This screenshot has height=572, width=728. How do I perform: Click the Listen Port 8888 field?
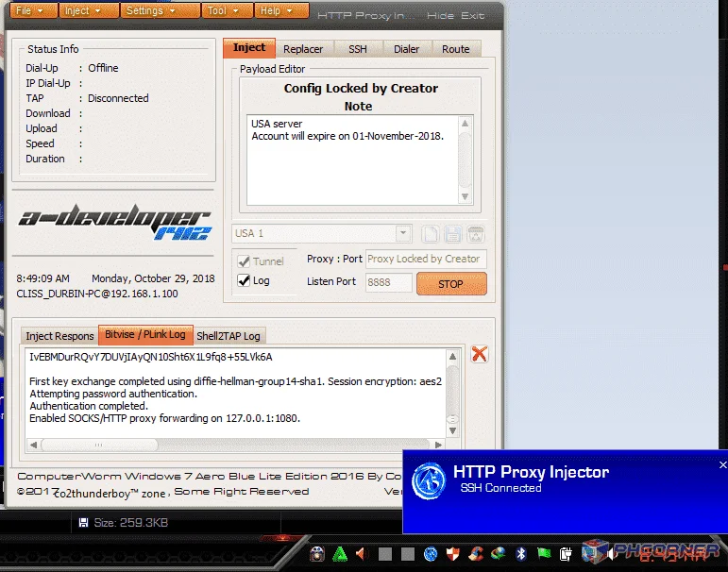[389, 282]
